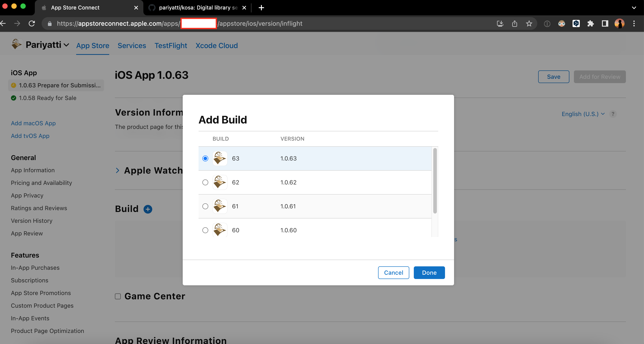Viewport: 644px width, 344px height.
Task: Click the Pariyatti app icon for build 60
Action: (x=220, y=230)
